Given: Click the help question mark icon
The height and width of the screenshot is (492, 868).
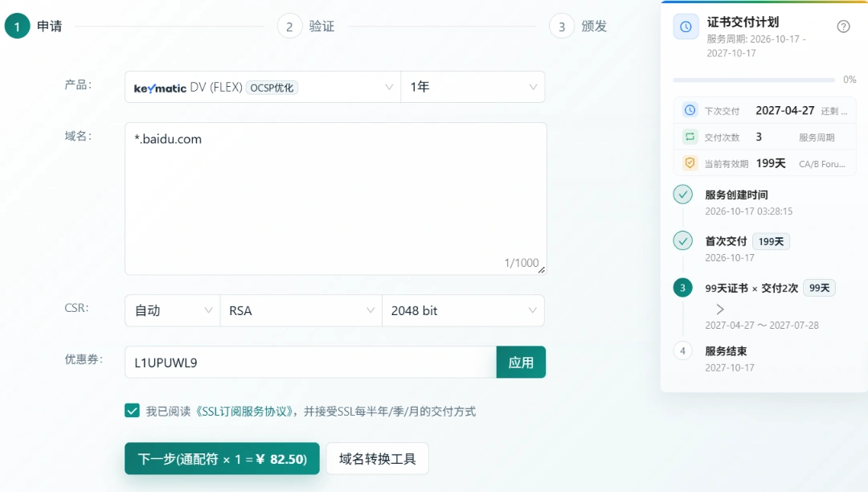Looking at the screenshot, I should pyautogui.click(x=843, y=27).
